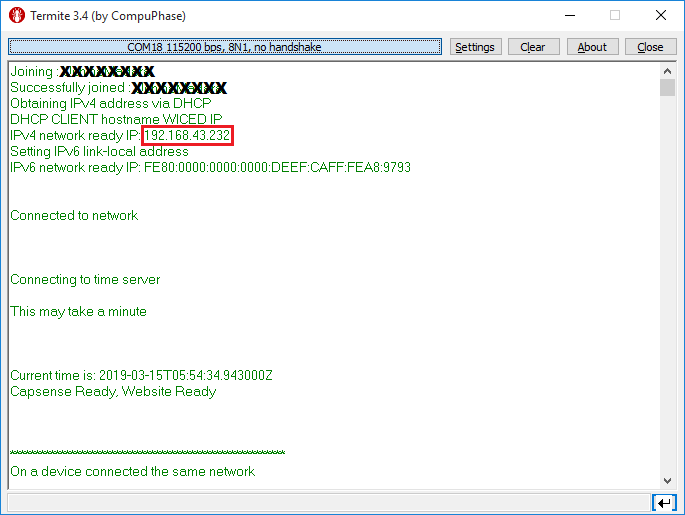This screenshot has width=685, height=515.
Task: Focus the command input field at bottom
Action: click(x=329, y=503)
